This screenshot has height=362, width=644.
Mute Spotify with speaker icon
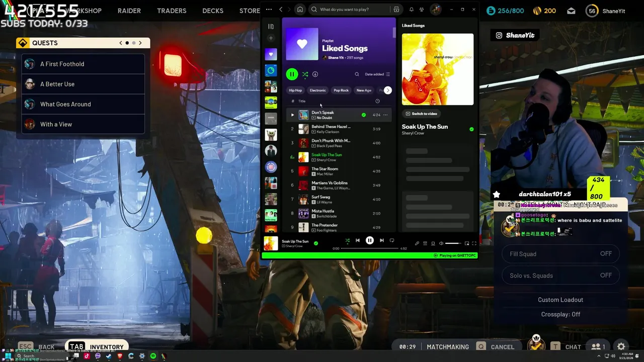[441, 243]
